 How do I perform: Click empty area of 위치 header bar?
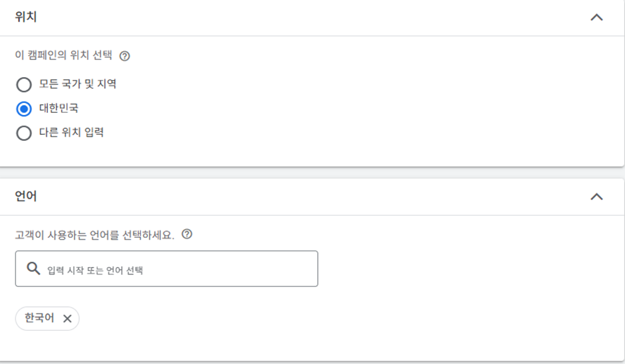[312, 17]
